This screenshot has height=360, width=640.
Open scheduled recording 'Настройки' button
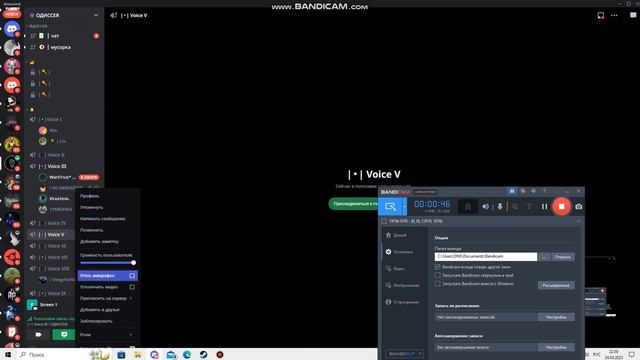[556, 317]
